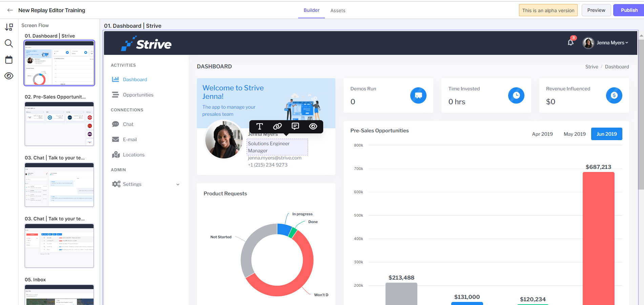Open Locations in the sidebar menu
Screen dimensions: 644x305
[133, 155]
